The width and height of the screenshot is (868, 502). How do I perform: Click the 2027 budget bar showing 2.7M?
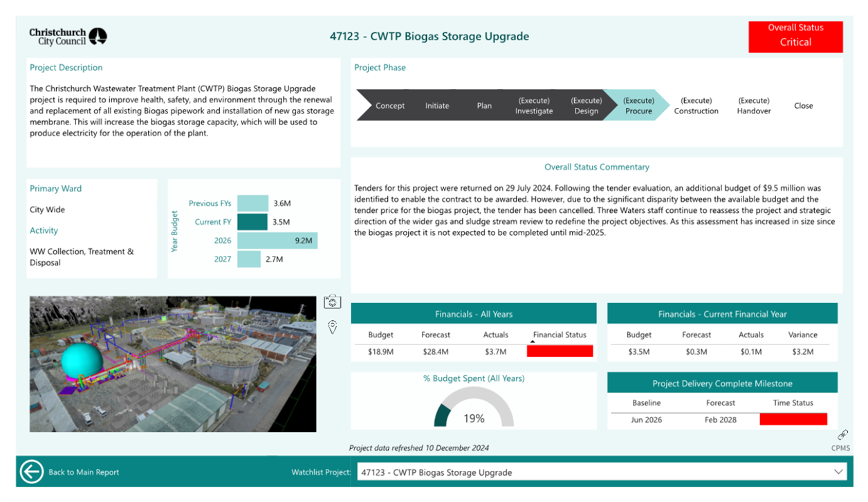coord(249,259)
